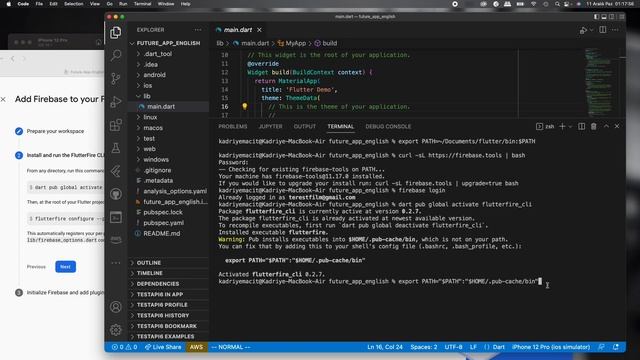Select iPhone 12 Pro device in status bar
Screen dimensions: 640x360
(x=551, y=347)
